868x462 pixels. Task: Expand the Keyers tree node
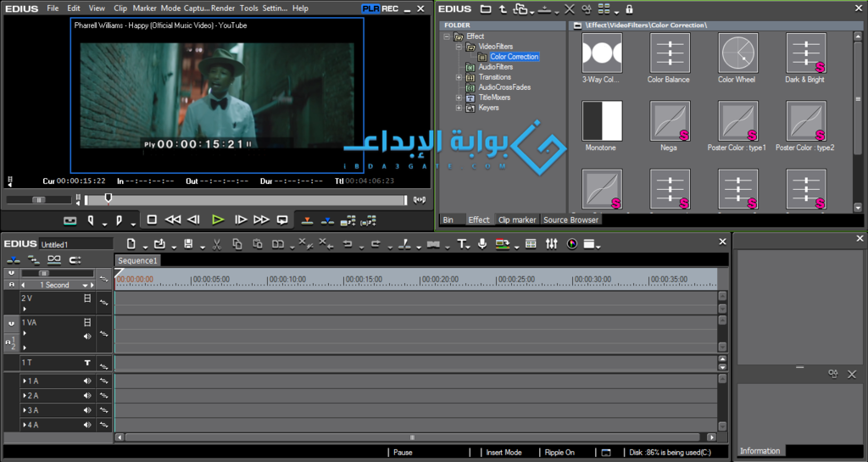point(459,108)
